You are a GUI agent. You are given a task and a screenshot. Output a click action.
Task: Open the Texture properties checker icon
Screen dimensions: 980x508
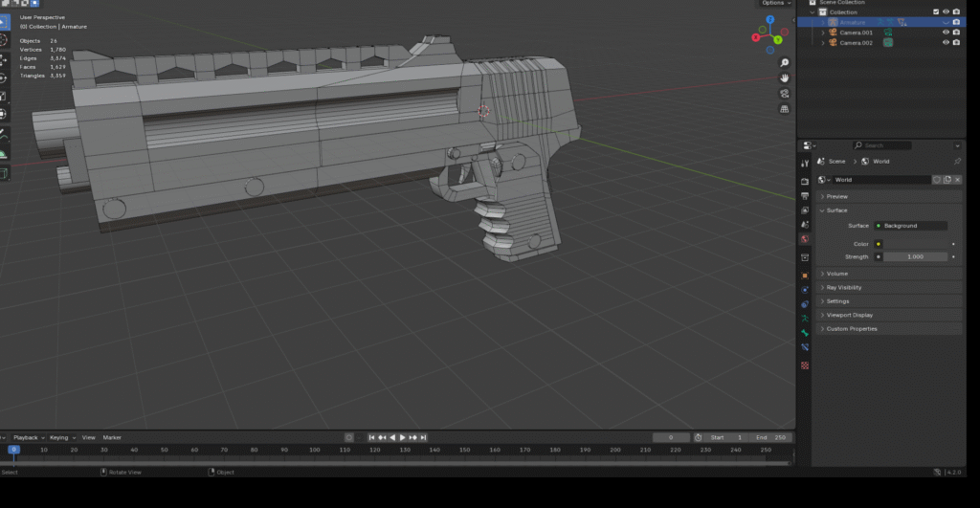tap(805, 365)
